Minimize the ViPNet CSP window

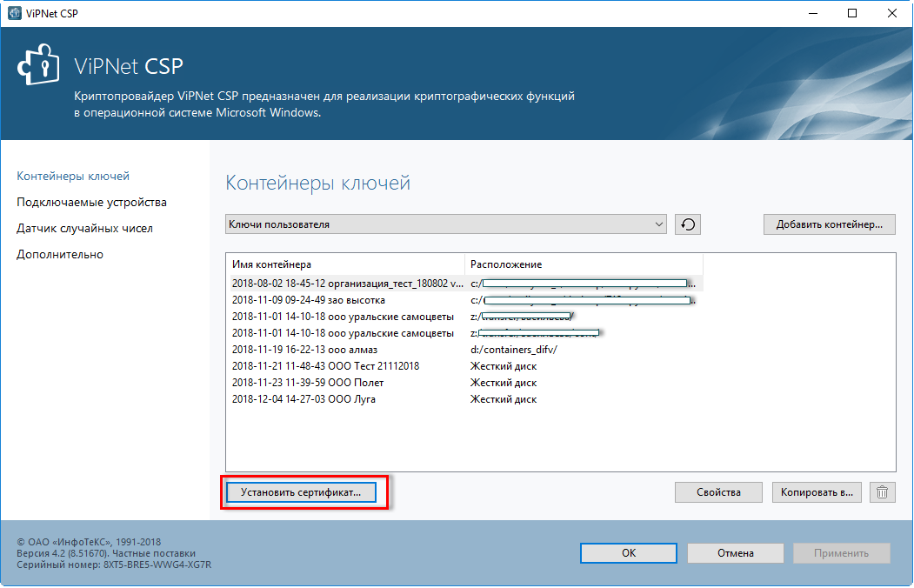(x=813, y=13)
